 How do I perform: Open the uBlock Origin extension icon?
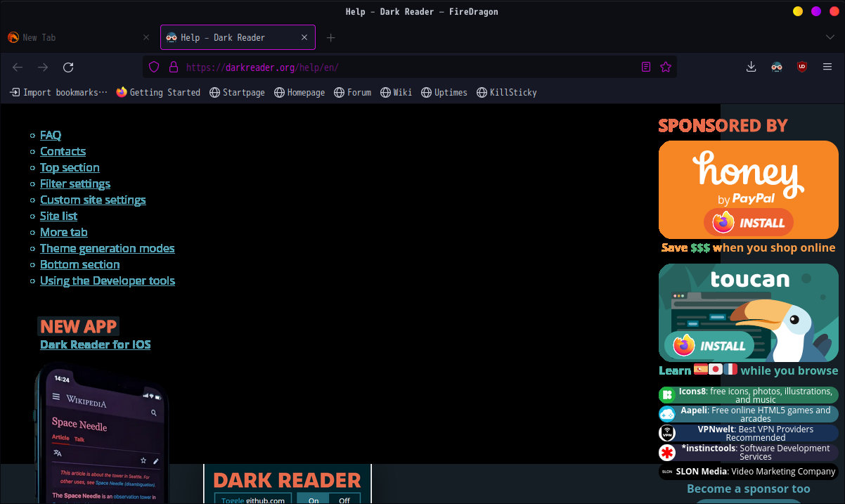[x=802, y=67]
